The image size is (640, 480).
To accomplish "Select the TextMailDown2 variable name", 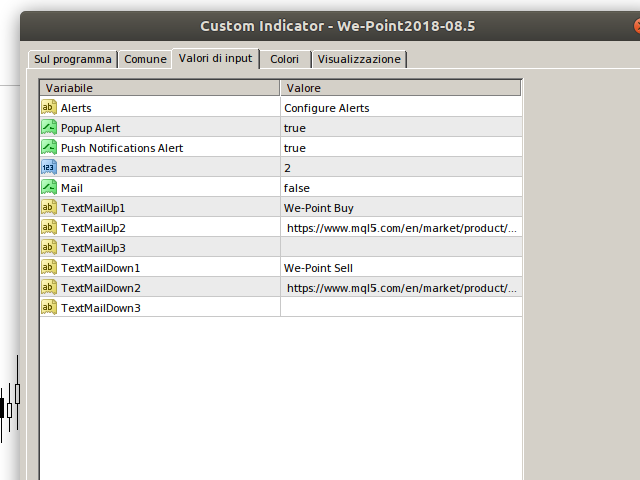I will 101,288.
